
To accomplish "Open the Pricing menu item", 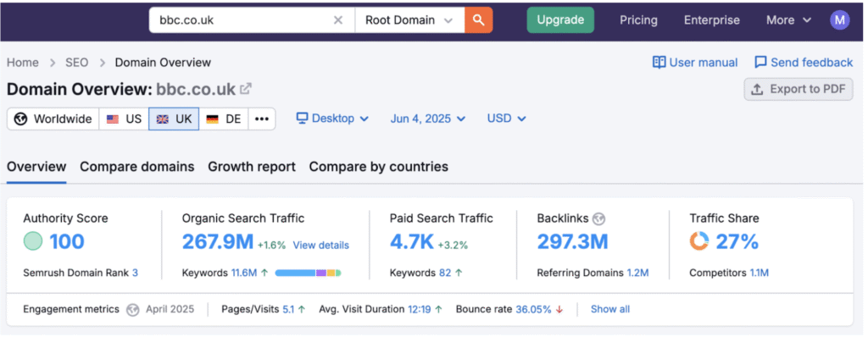I will (x=638, y=20).
